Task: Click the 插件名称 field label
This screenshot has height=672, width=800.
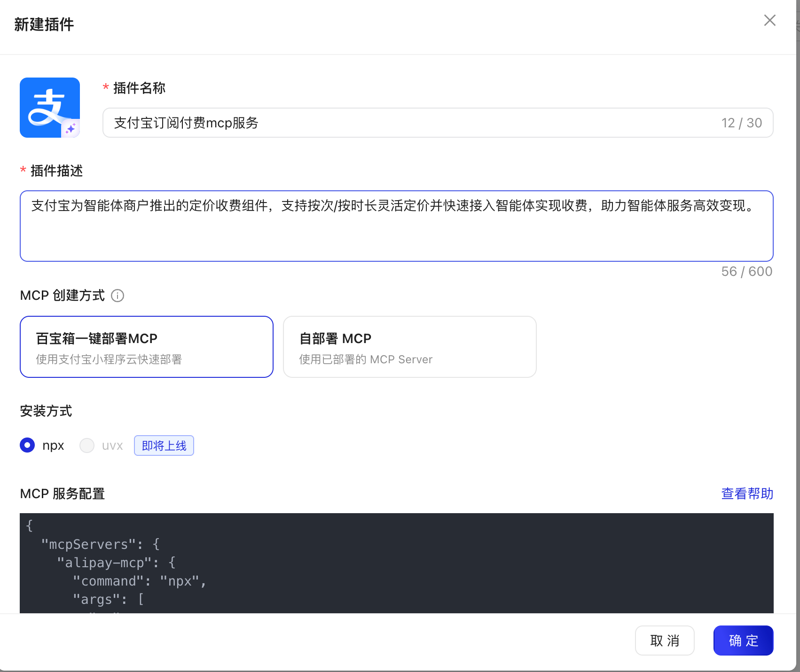Action: tap(139, 88)
